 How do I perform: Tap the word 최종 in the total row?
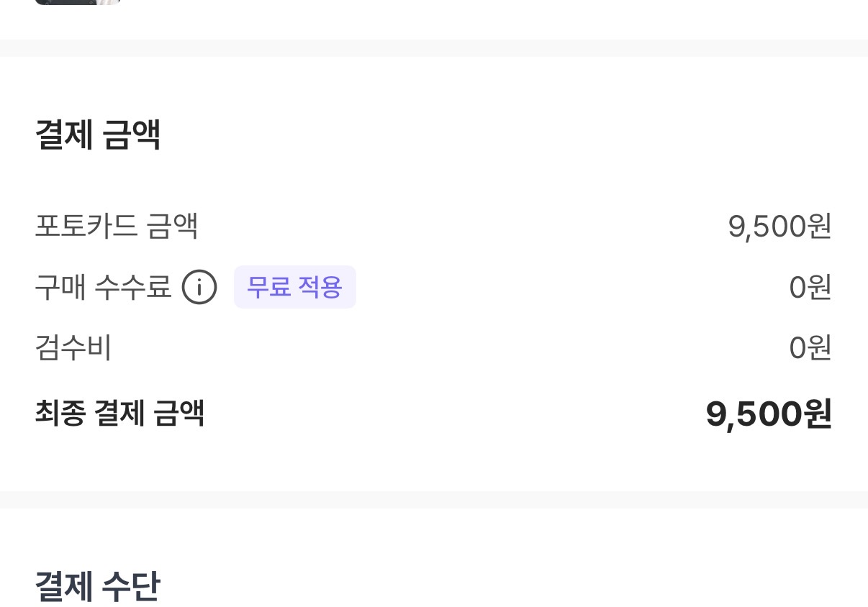pyautogui.click(x=60, y=414)
